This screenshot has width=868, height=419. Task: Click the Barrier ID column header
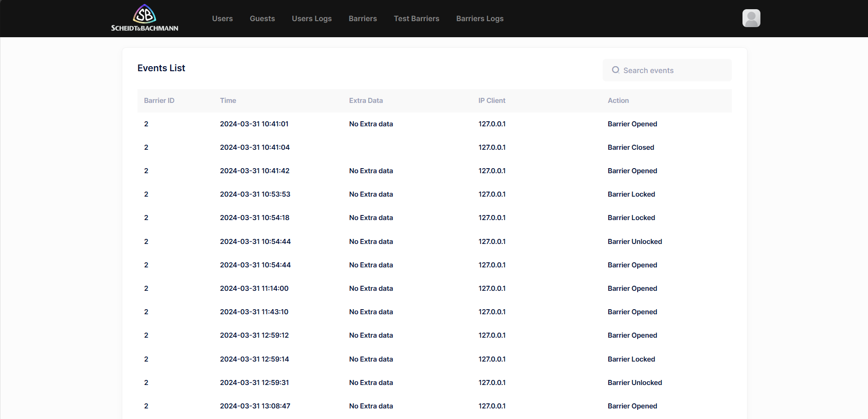pyautogui.click(x=159, y=101)
